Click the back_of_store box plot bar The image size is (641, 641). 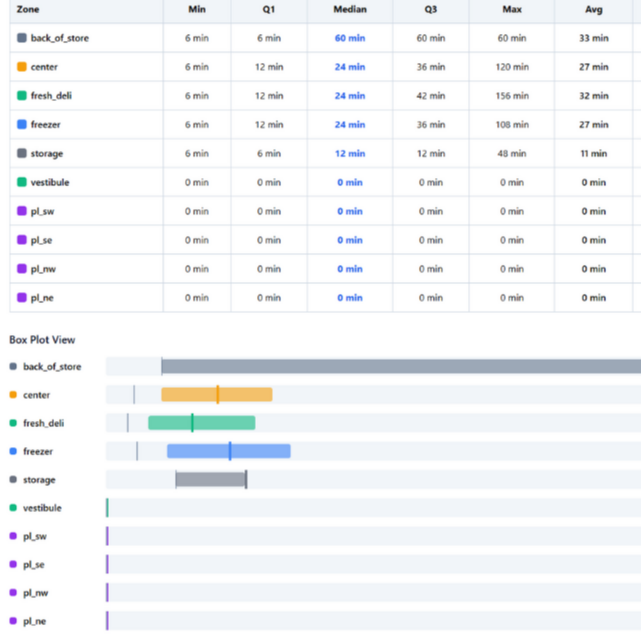(x=401, y=366)
